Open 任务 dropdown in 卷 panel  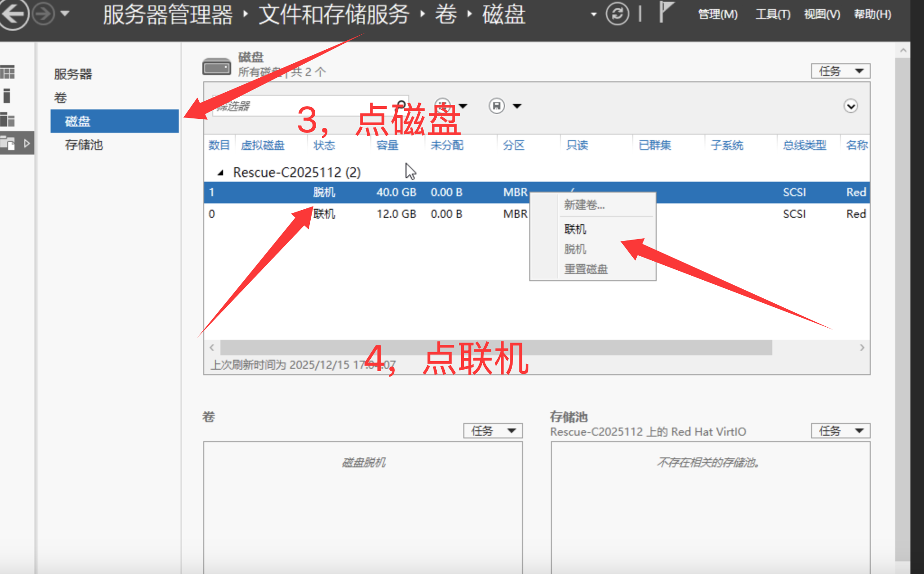point(492,431)
